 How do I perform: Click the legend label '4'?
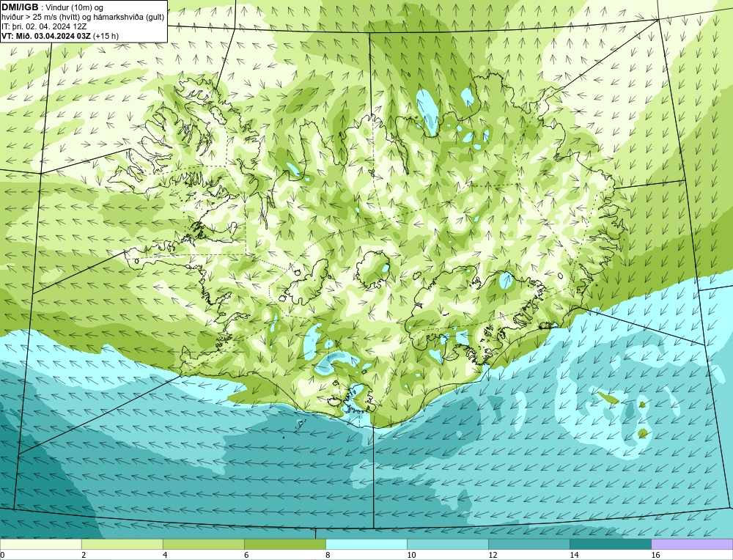[x=165, y=555]
